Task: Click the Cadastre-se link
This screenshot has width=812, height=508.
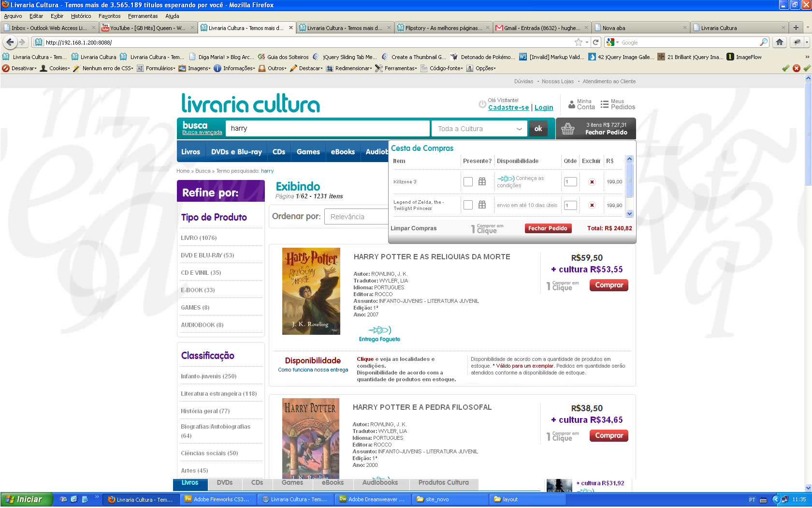Action: [x=508, y=107]
